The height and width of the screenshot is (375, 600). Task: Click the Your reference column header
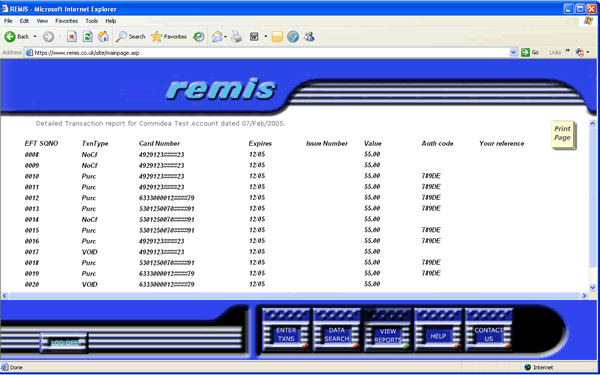(502, 144)
